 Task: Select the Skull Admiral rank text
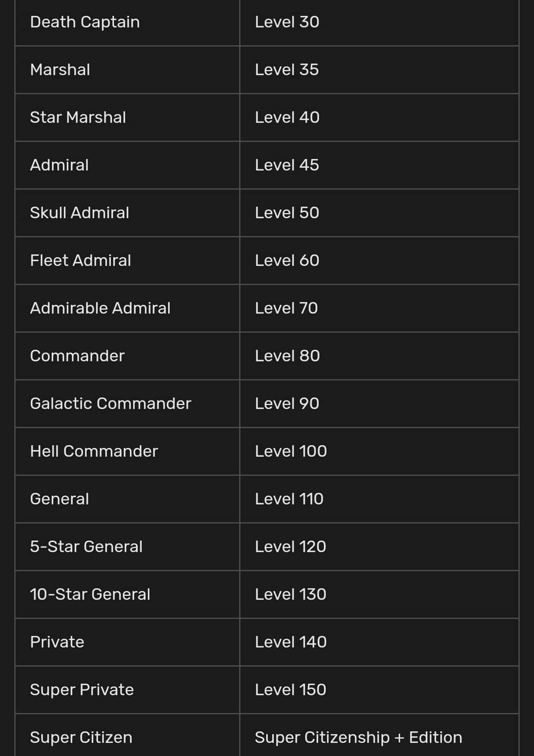(79, 213)
